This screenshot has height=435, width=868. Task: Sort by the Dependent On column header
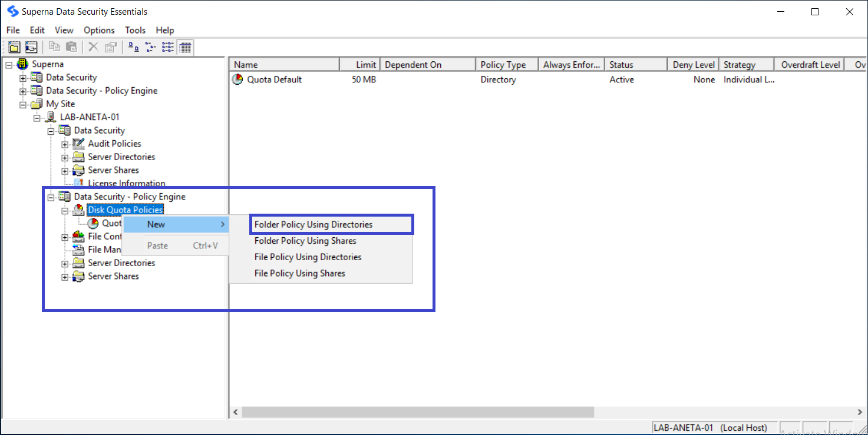428,65
